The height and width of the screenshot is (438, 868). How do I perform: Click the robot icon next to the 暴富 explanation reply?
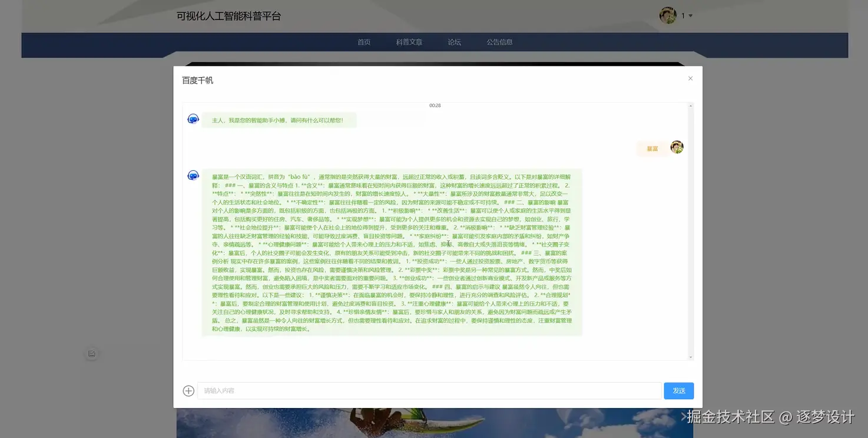tap(193, 175)
